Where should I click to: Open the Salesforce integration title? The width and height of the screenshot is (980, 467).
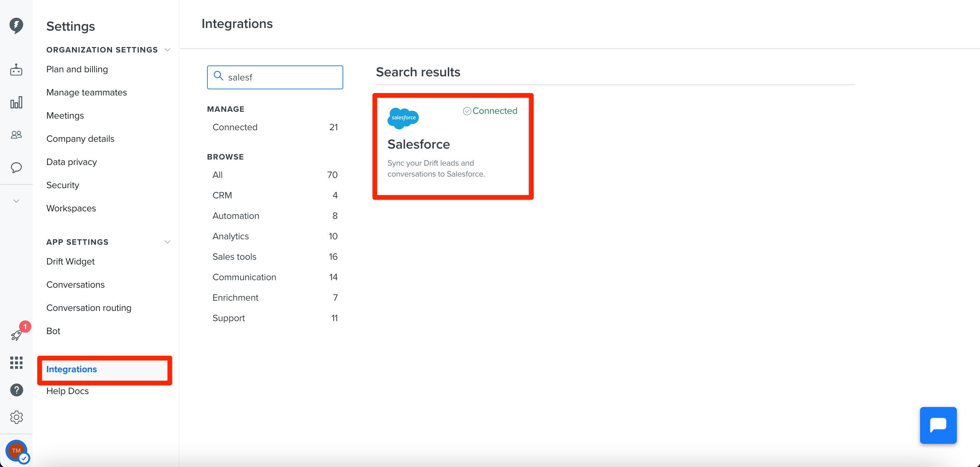pyautogui.click(x=418, y=145)
